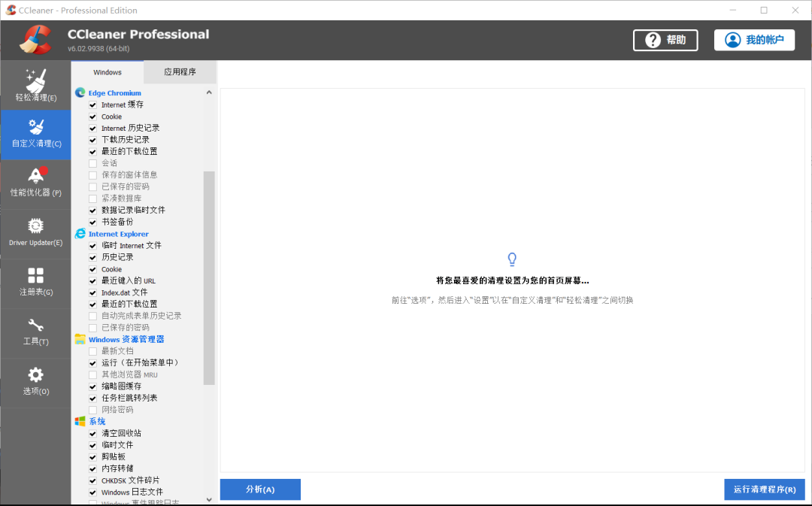812x506 pixels.
Task: Uncheck 运行（在开始菜单中）checkbox
Action: point(92,363)
